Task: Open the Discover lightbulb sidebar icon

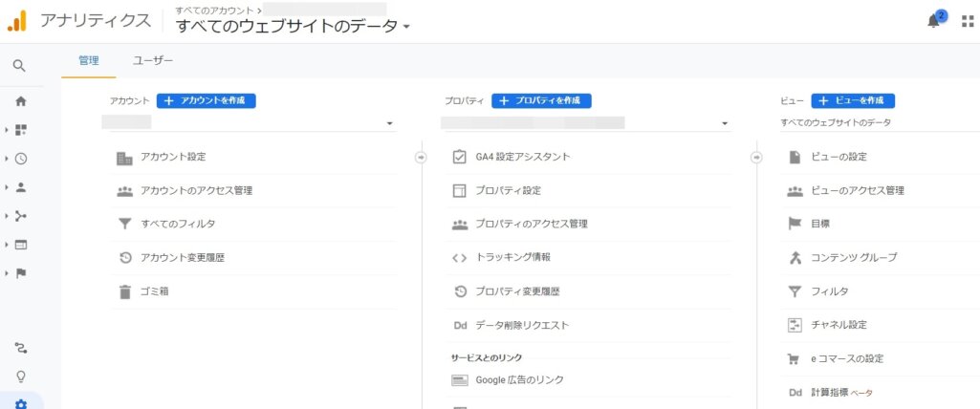Action: pyautogui.click(x=21, y=377)
